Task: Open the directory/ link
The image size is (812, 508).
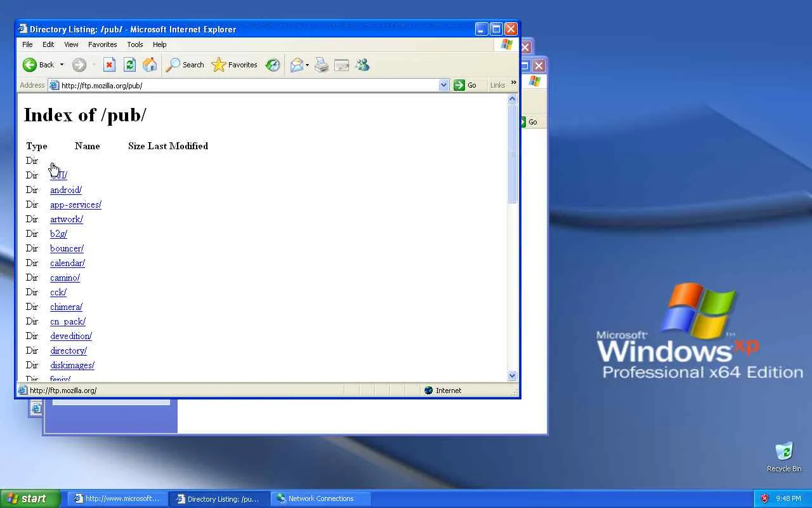Action: click(x=69, y=351)
